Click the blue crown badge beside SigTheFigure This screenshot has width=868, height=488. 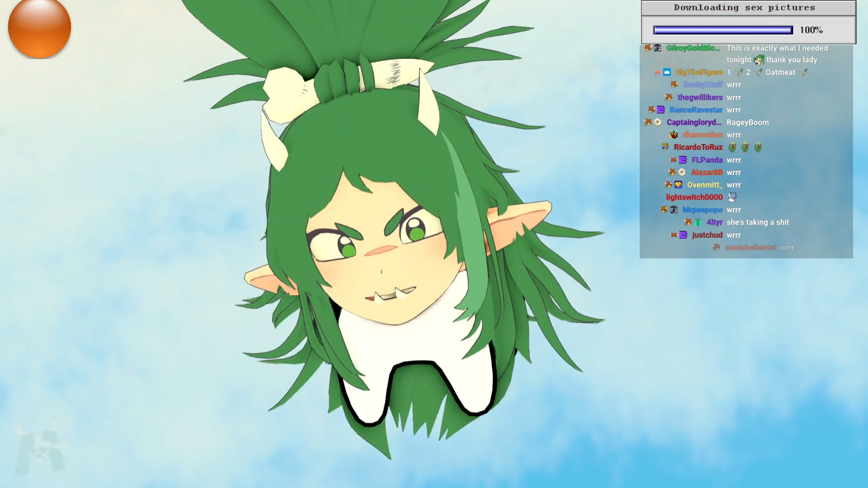[x=667, y=72]
